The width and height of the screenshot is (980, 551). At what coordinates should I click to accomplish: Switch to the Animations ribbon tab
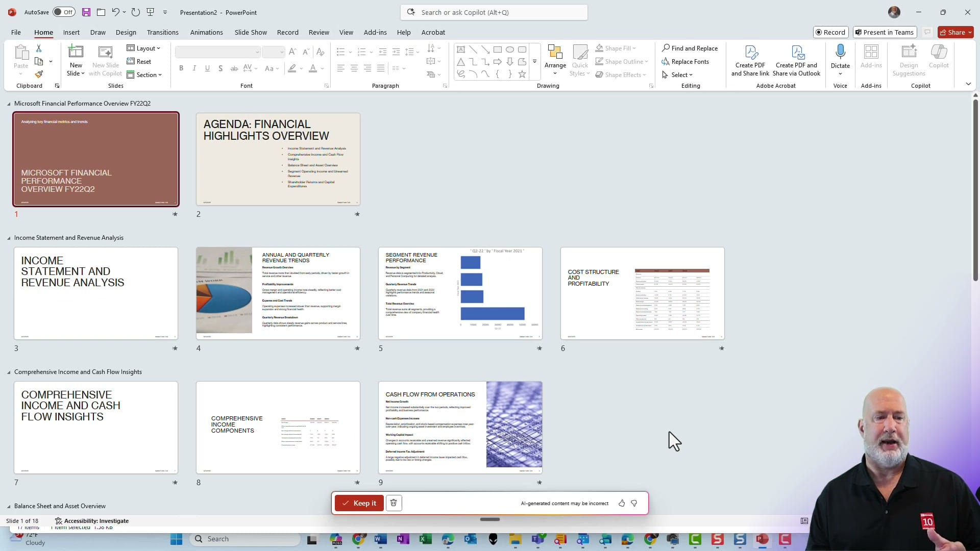coord(206,32)
